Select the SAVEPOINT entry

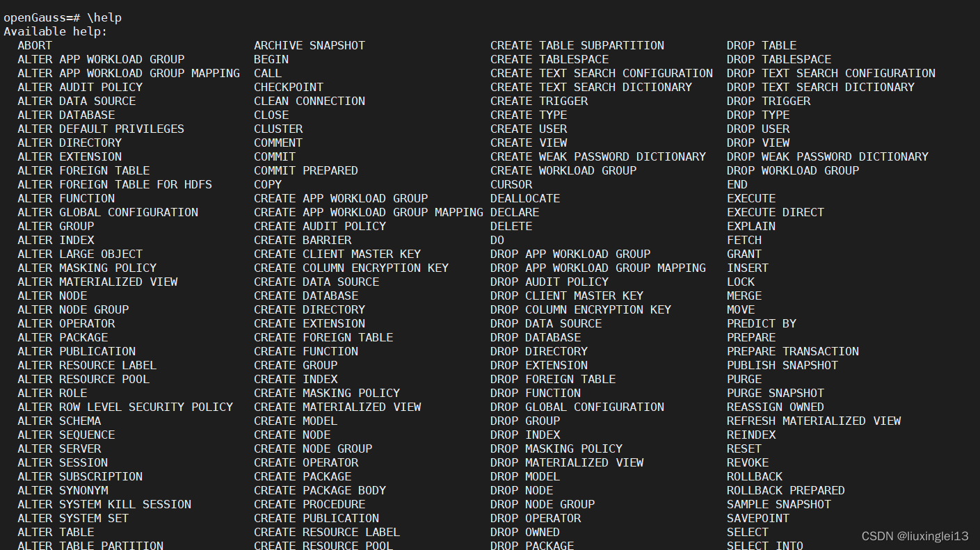pos(757,518)
